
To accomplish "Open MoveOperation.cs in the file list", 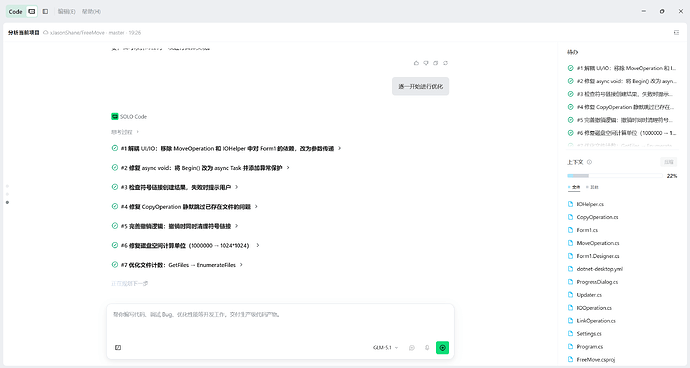I will pyautogui.click(x=598, y=243).
